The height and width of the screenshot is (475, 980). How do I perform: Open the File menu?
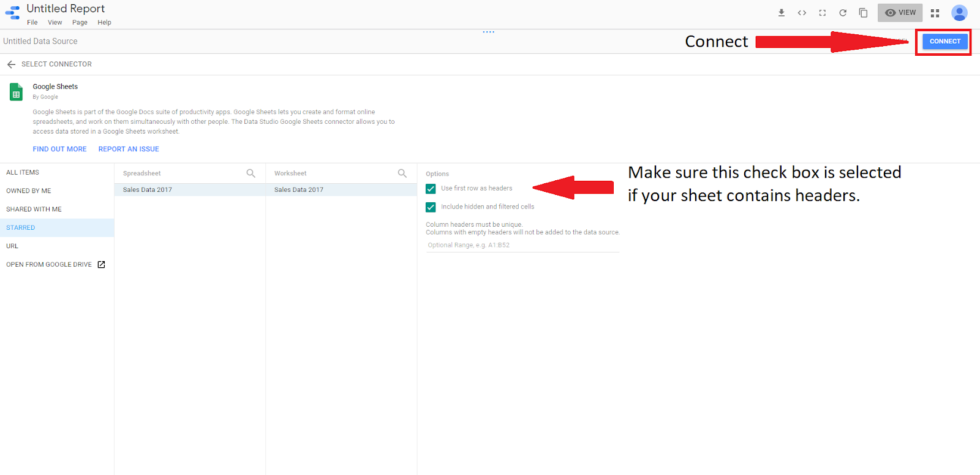tap(32, 23)
